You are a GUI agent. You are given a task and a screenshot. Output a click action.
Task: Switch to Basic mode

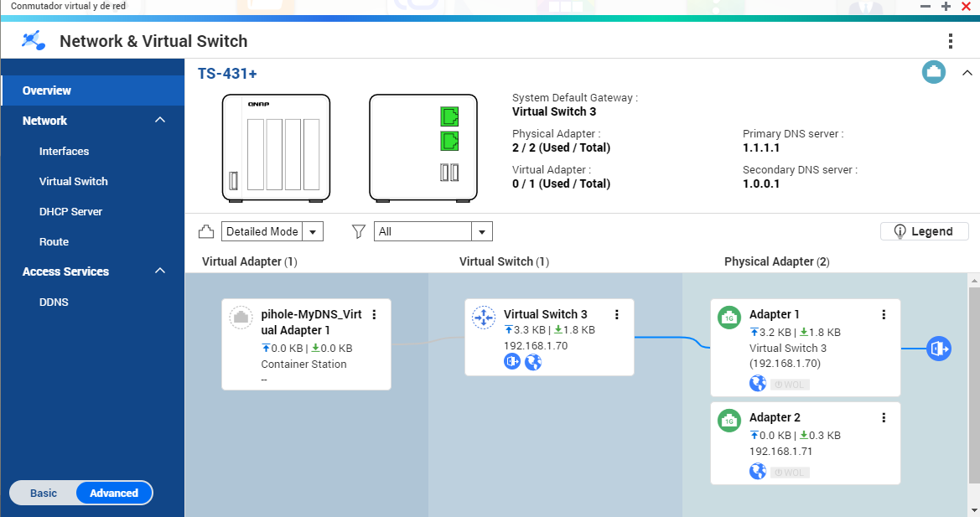[44, 493]
